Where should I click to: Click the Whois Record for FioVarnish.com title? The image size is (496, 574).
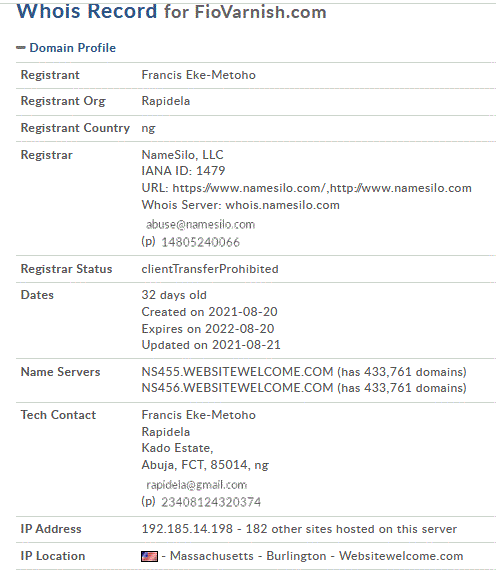tap(171, 11)
